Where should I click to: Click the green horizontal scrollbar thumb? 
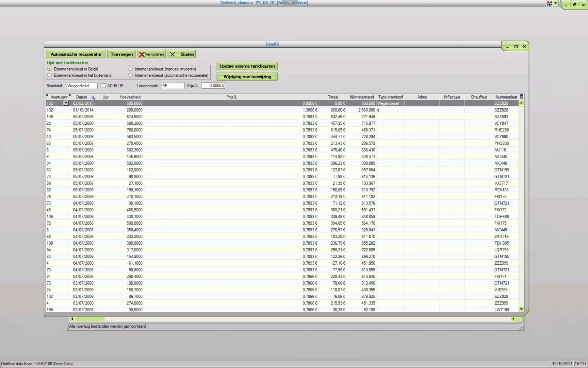(90, 319)
